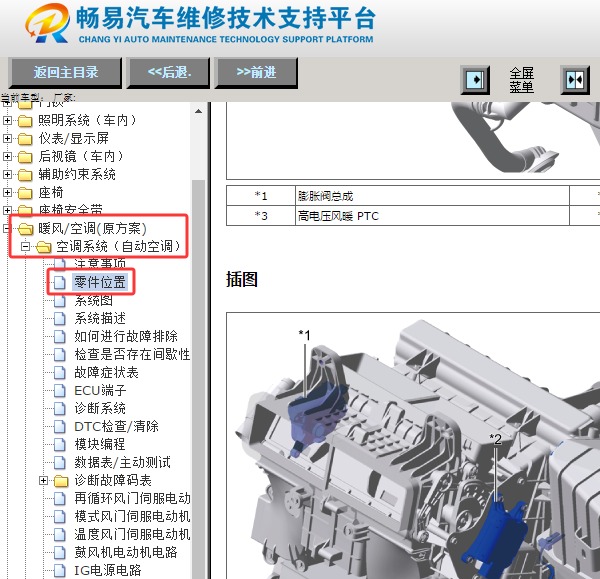Image resolution: width=600 pixels, height=579 pixels.
Task: Select 暖风/空调(原方案) tree item
Action: coord(92,229)
